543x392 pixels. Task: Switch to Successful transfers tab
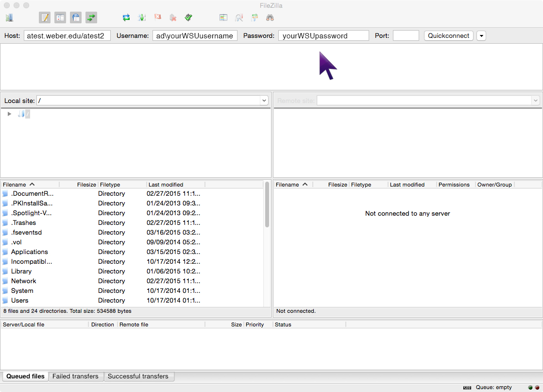pos(138,376)
